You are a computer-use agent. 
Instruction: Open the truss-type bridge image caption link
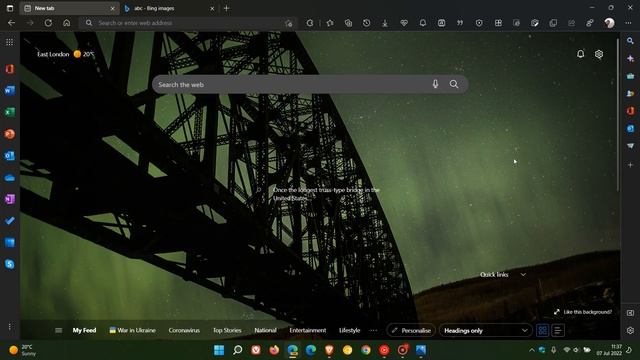(x=326, y=194)
